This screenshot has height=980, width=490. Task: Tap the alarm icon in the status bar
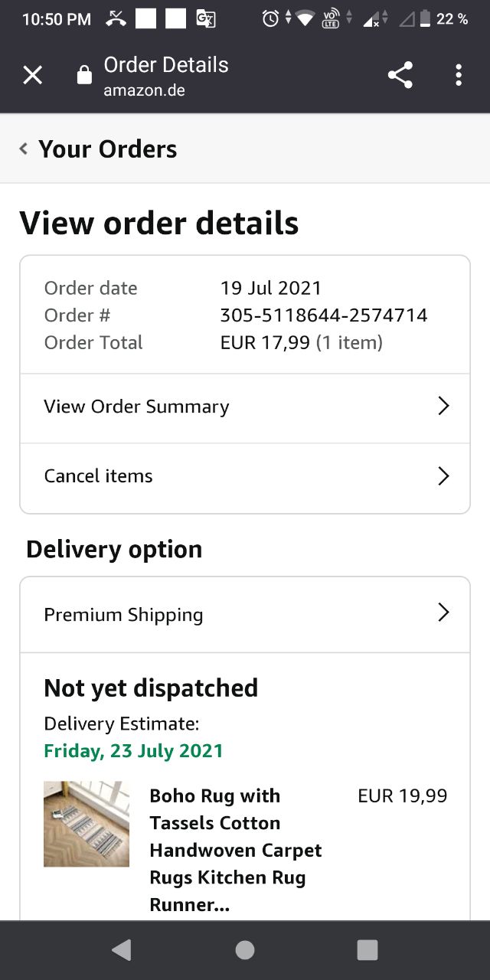click(270, 19)
